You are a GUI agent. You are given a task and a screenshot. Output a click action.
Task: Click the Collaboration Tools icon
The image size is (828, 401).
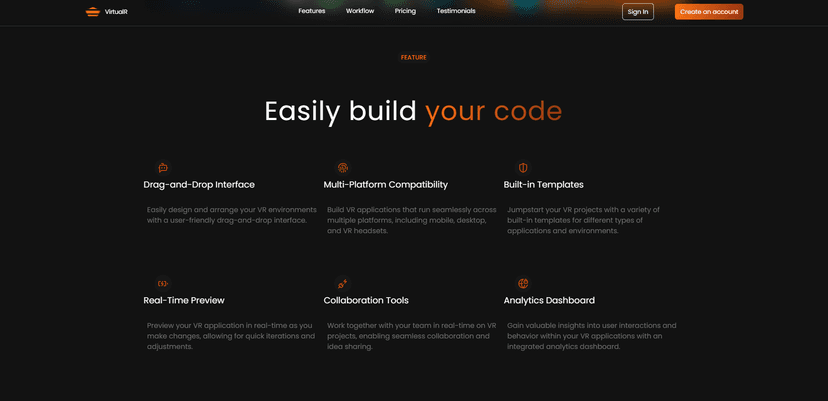click(x=343, y=284)
